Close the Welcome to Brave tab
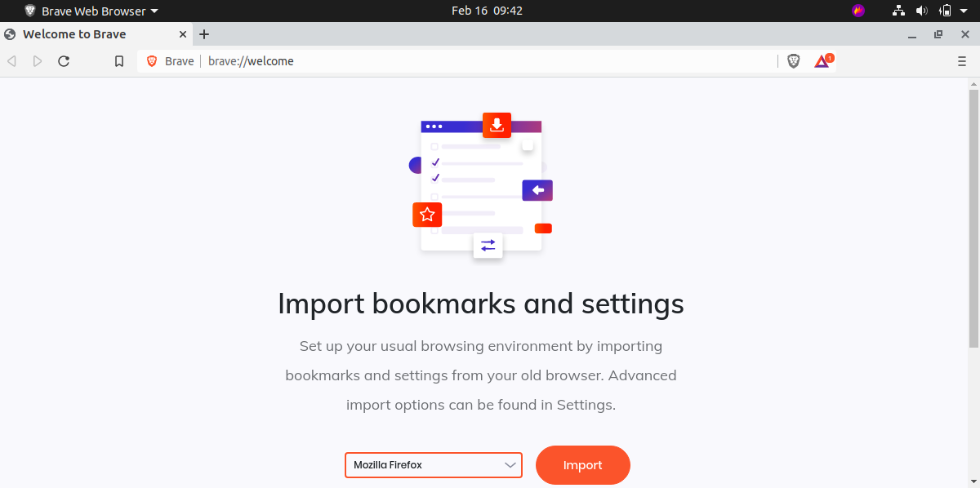This screenshot has height=488, width=980. tap(183, 34)
